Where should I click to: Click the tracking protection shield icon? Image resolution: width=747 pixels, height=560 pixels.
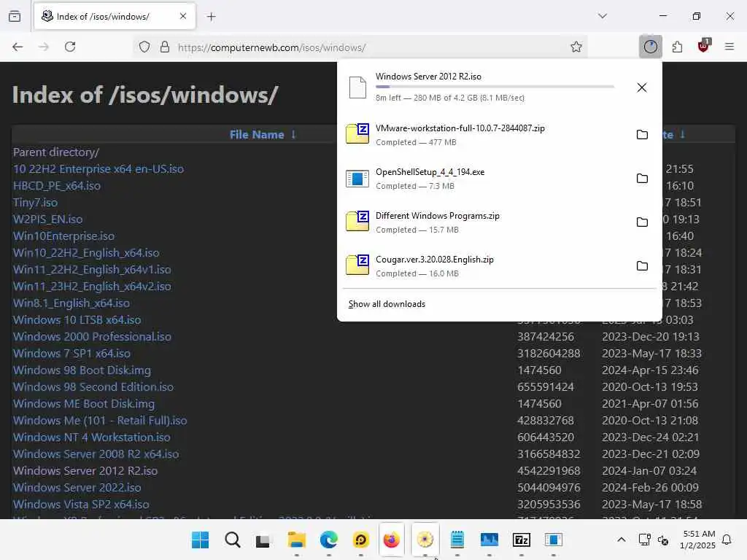[x=144, y=47]
